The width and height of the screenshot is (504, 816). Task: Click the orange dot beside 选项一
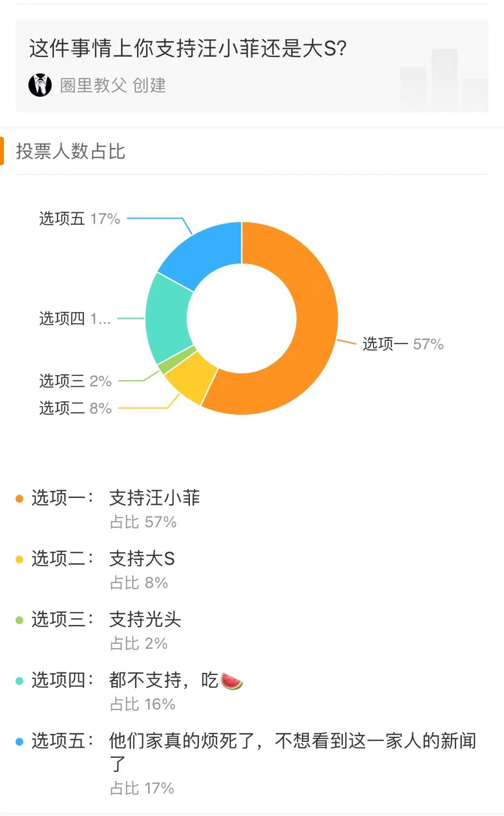[x=19, y=498]
